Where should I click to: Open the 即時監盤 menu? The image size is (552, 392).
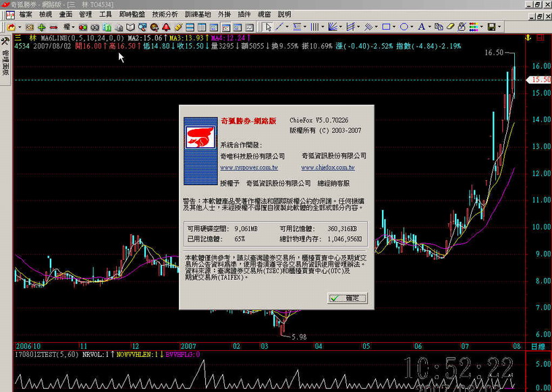point(132,14)
